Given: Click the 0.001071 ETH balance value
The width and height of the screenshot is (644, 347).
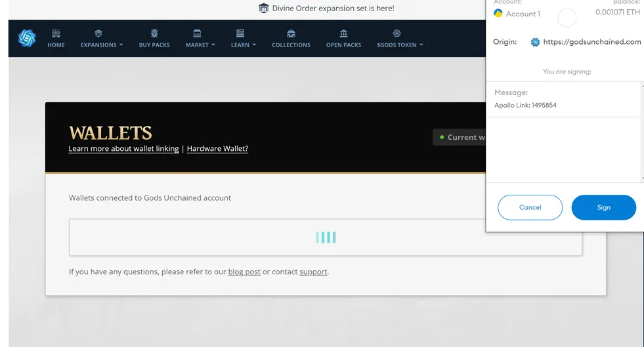Looking at the screenshot, I should click(617, 12).
